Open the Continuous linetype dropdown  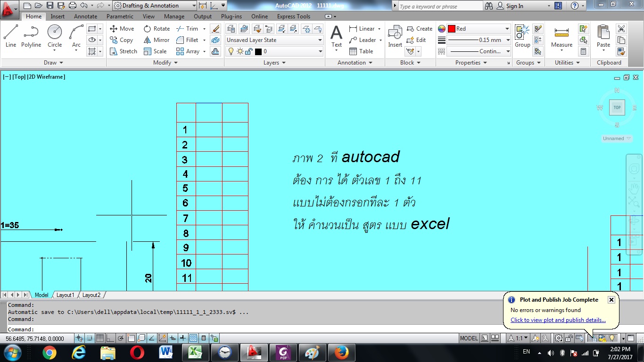click(x=479, y=51)
